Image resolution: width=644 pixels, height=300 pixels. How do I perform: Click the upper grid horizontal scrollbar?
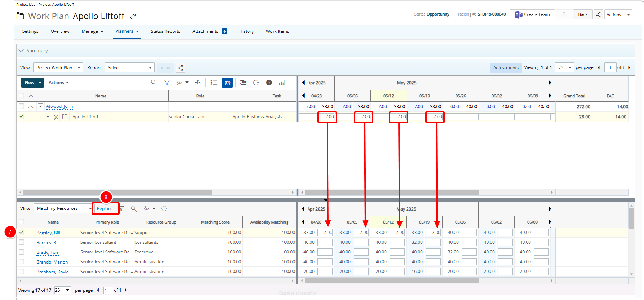(x=118, y=192)
